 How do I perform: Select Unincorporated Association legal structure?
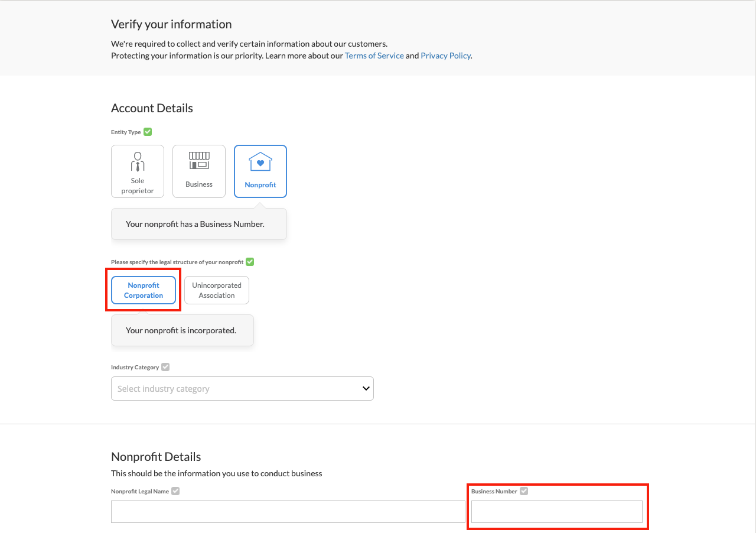click(x=217, y=290)
